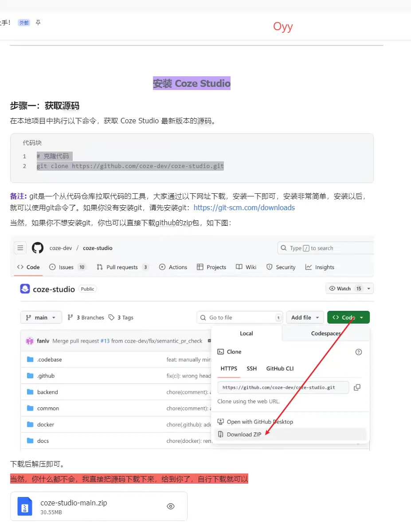Open the green Code dropdown button
411x532 pixels.
pyautogui.click(x=348, y=317)
